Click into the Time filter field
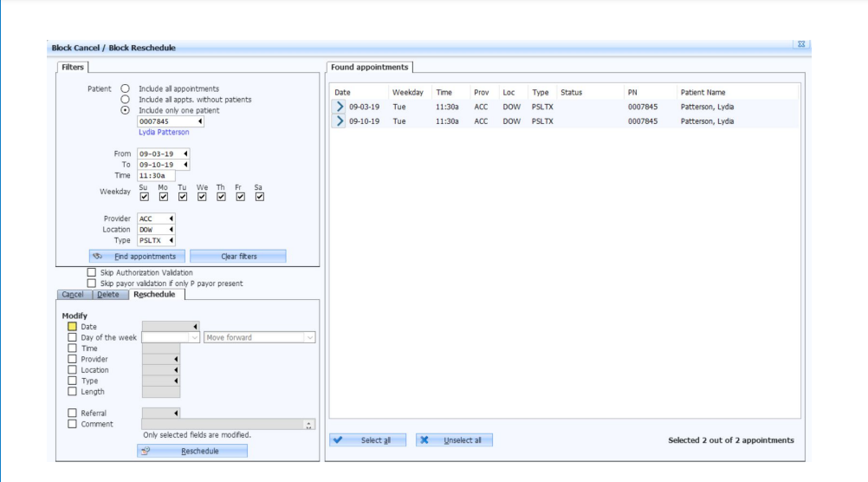 (x=156, y=176)
